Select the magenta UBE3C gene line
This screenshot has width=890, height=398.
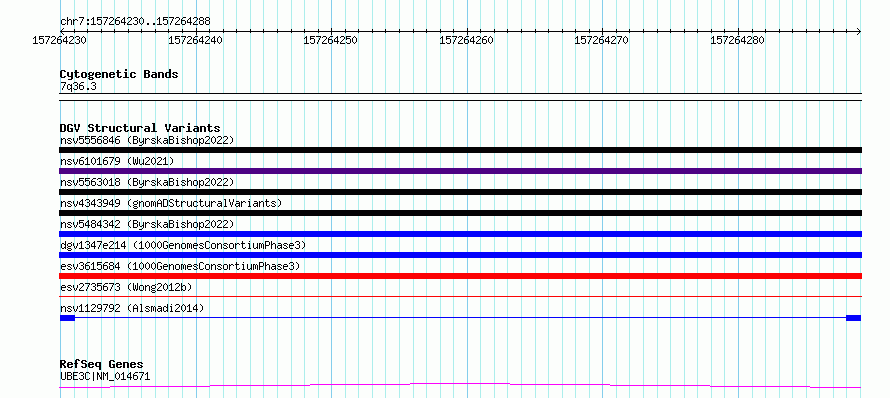point(460,386)
